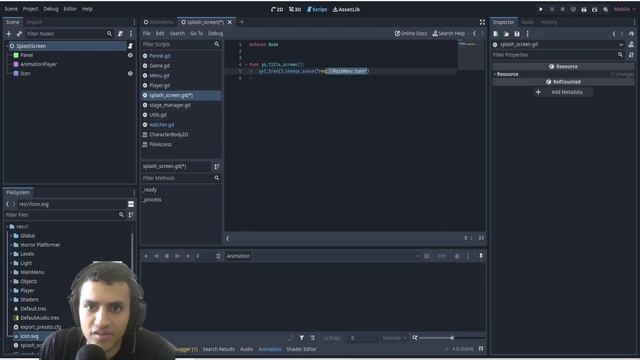Click the script icon on SplashScreen node
This screenshot has width=640, height=360.
(130, 46)
